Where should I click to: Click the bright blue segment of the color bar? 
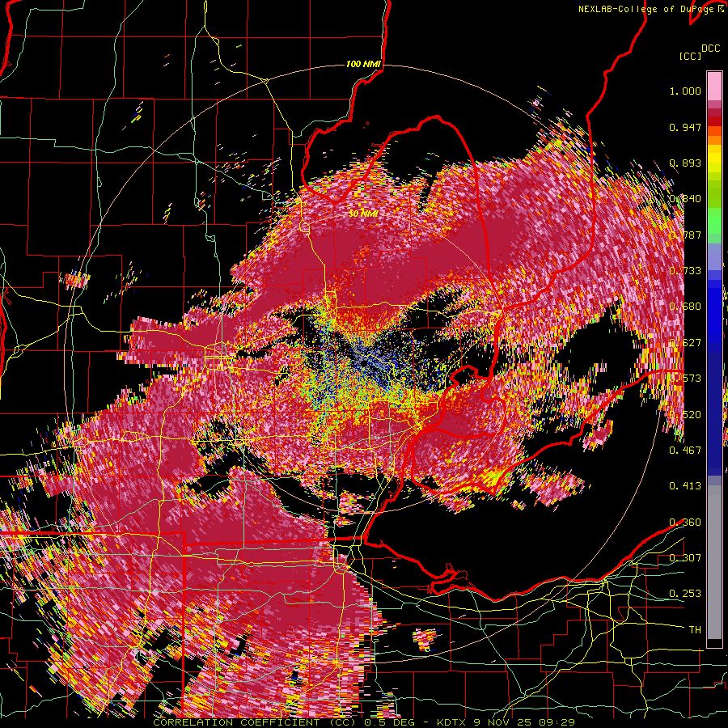(x=714, y=311)
